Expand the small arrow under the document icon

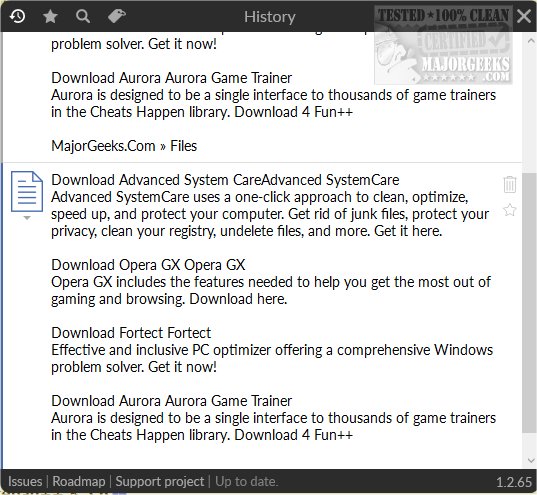[27, 218]
